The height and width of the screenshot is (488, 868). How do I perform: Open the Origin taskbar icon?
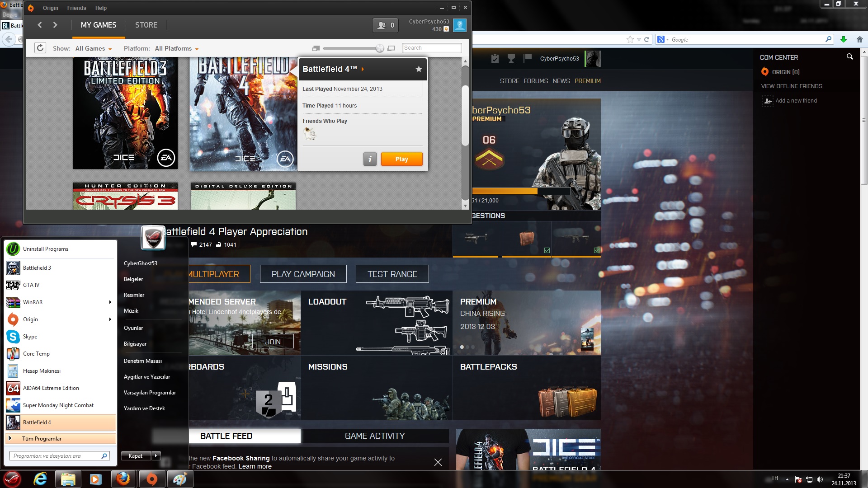pos(151,479)
